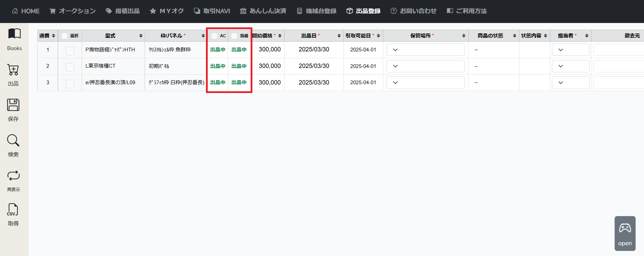Image resolution: width=644 pixels, height=256 pixels.
Task: Click 指値 出品中 status in row 2
Action: point(239,66)
